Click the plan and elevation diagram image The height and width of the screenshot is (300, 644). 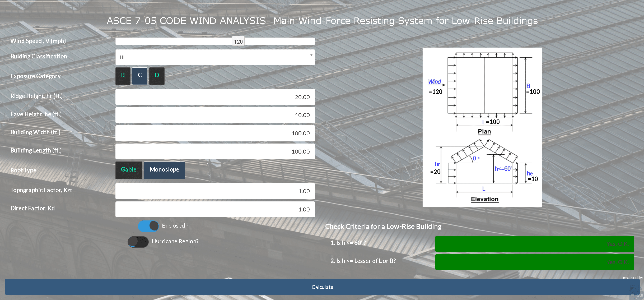click(x=482, y=127)
